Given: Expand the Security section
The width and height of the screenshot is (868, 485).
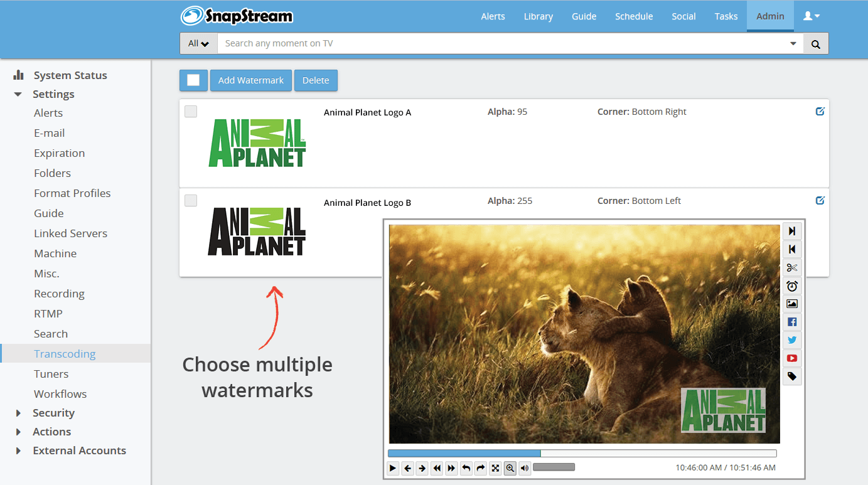Looking at the screenshot, I should point(18,413).
